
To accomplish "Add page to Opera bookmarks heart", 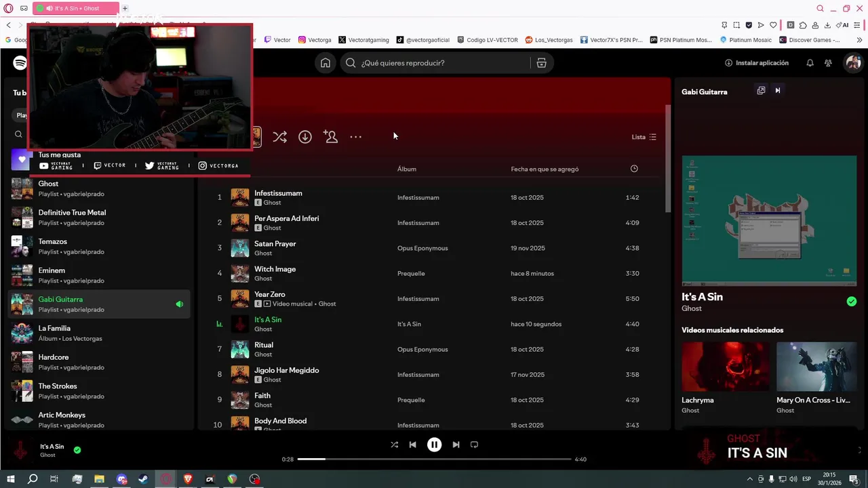I will click(x=772, y=25).
